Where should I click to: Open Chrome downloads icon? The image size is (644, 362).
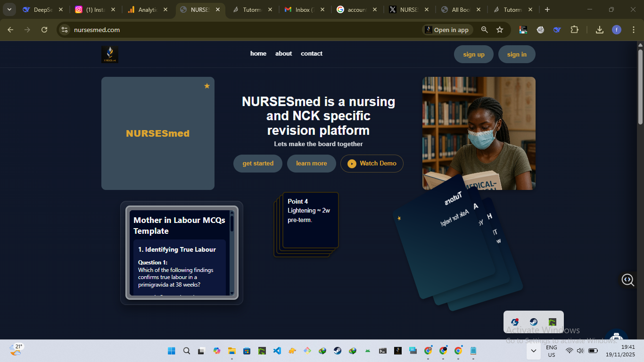(x=600, y=30)
